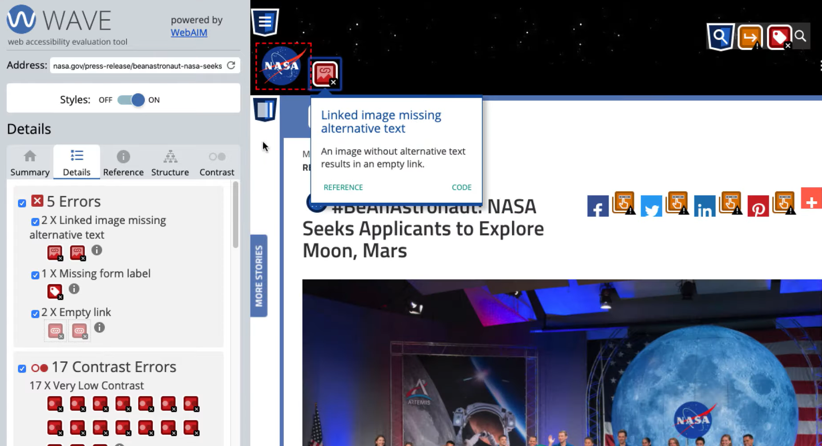Click the Address input field
The image size is (822, 446).
tap(136, 66)
